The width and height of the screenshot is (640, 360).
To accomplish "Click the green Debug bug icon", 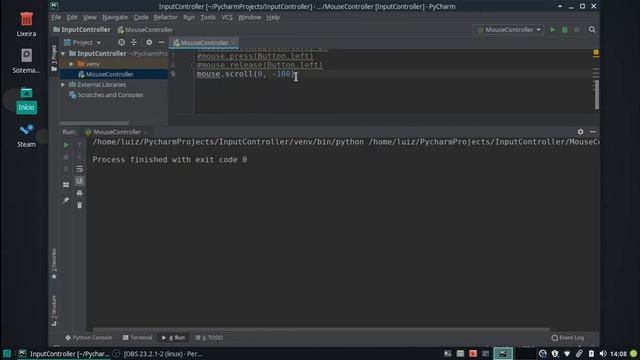I will 564,29.
